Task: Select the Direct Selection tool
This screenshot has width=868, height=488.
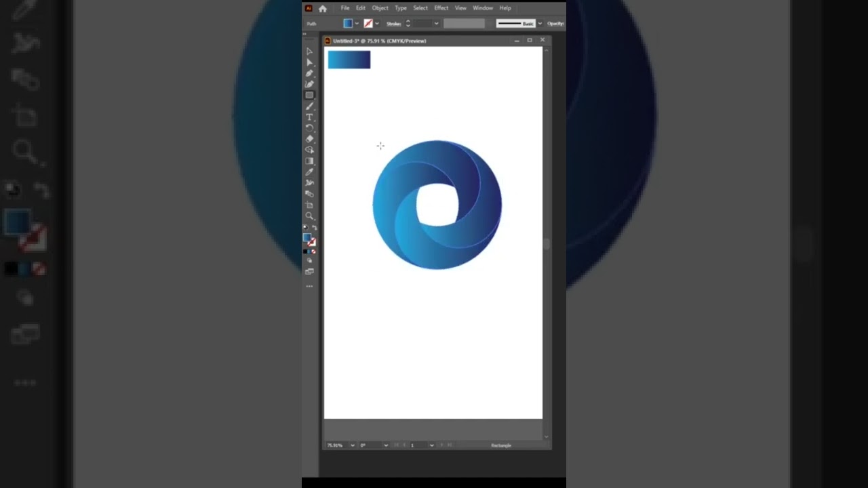Action: coord(309,62)
